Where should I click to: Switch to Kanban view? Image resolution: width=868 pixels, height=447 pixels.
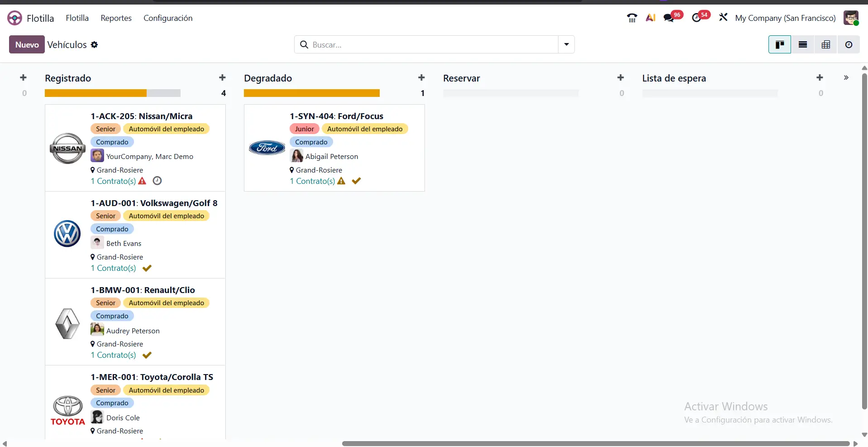pyautogui.click(x=779, y=44)
